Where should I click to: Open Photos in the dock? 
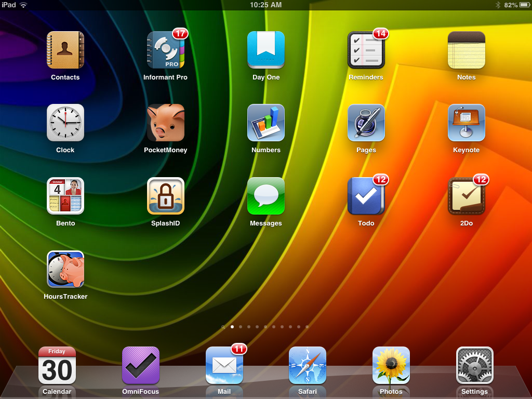(x=391, y=365)
